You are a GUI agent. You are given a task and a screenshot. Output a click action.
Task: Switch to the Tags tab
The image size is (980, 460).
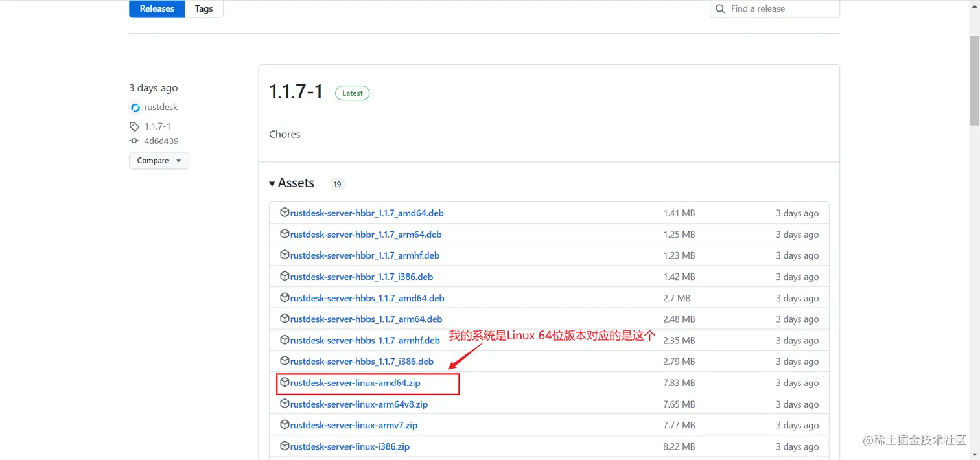204,8
